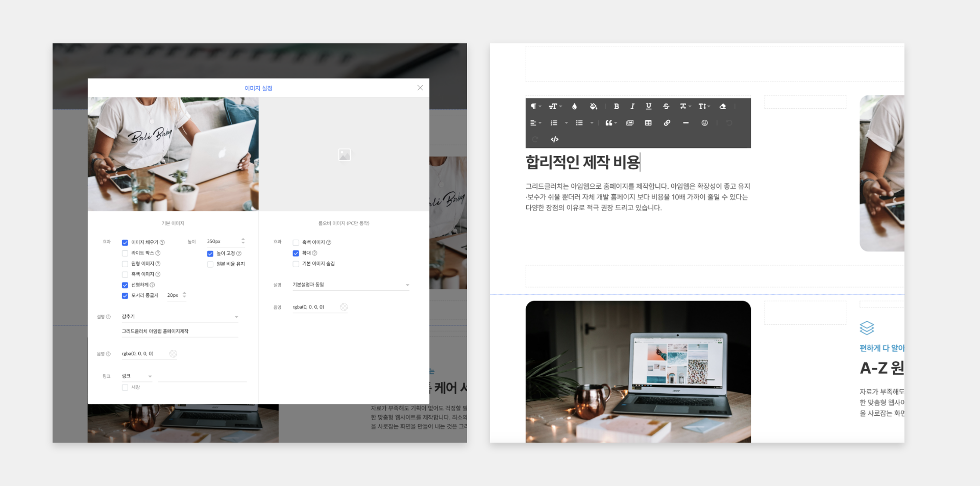The height and width of the screenshot is (486, 980).
Task: Click the link URL input field
Action: (x=203, y=377)
